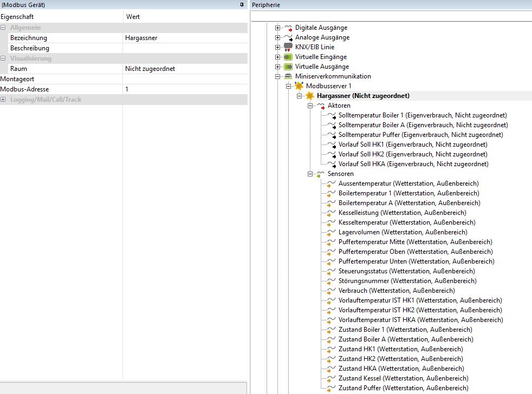The image size is (532, 394).
Task: Click the Sensoren folder icon
Action: click(321, 174)
